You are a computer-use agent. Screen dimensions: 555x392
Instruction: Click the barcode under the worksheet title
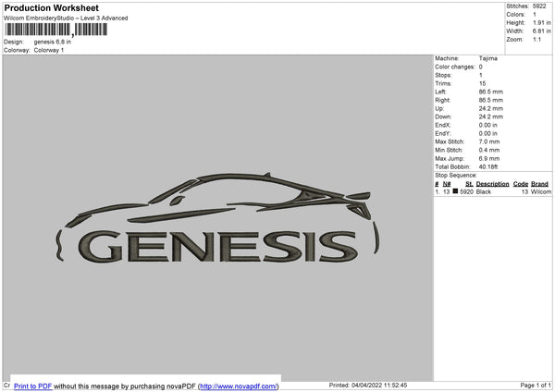(x=55, y=30)
